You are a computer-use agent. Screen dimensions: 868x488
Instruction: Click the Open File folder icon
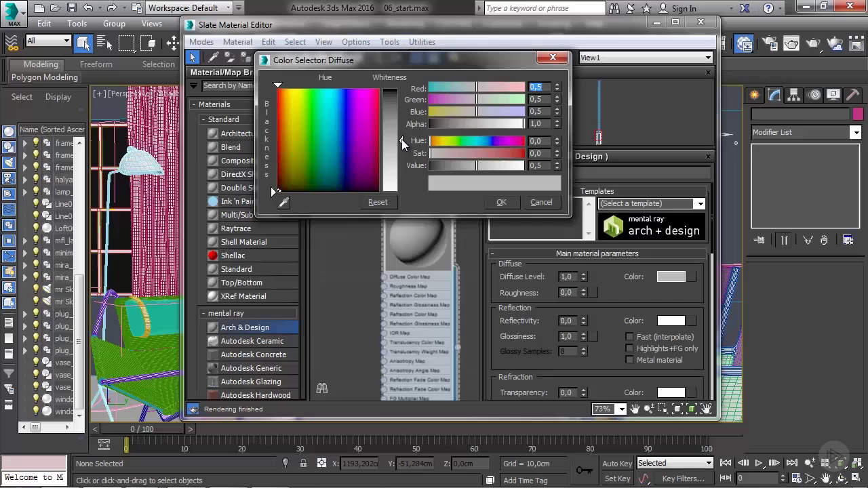(56, 8)
